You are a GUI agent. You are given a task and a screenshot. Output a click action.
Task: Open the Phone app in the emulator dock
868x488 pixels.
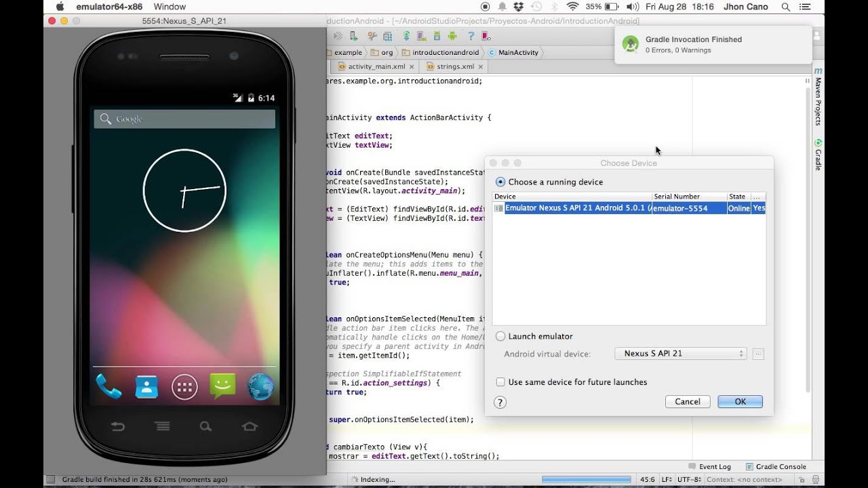tap(108, 387)
